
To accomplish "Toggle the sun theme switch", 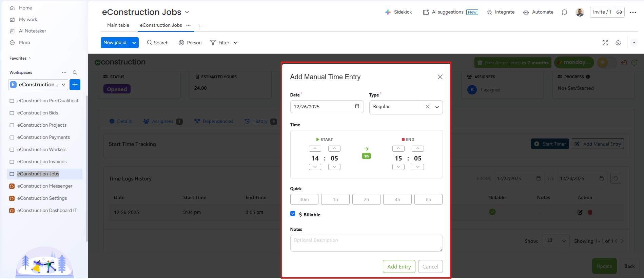I will point(607,62).
